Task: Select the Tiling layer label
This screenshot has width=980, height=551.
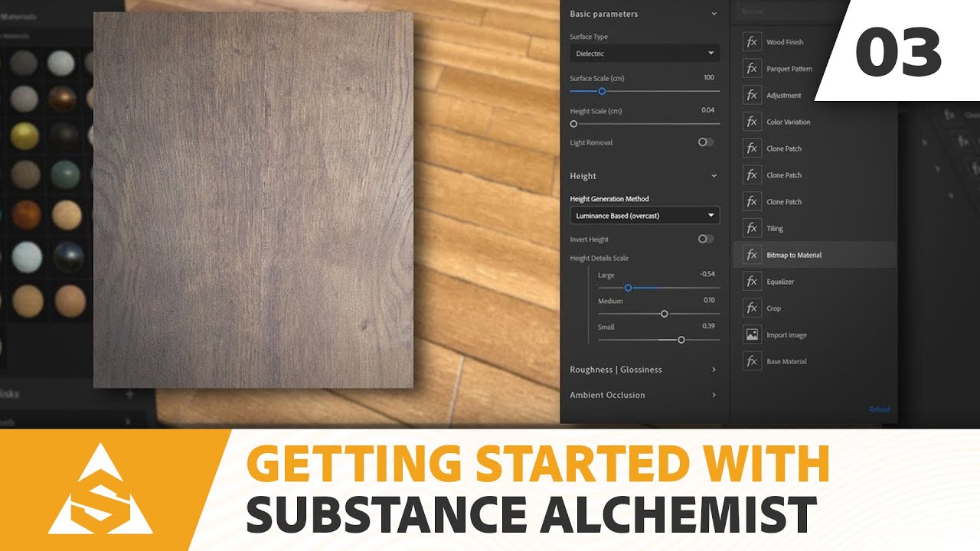Action: click(775, 229)
